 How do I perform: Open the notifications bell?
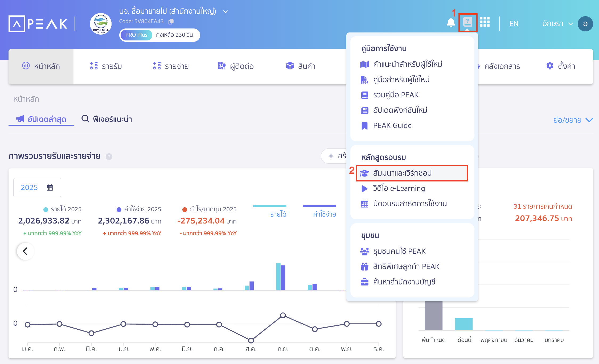click(451, 23)
